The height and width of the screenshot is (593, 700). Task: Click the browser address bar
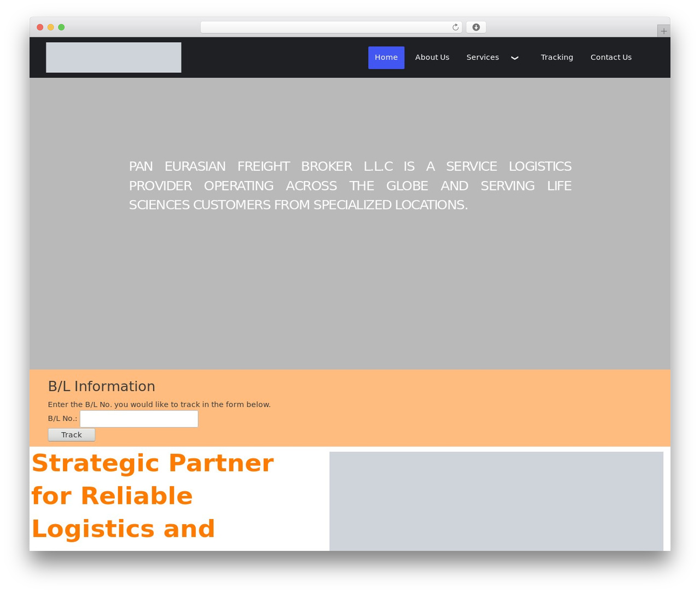[x=331, y=27]
